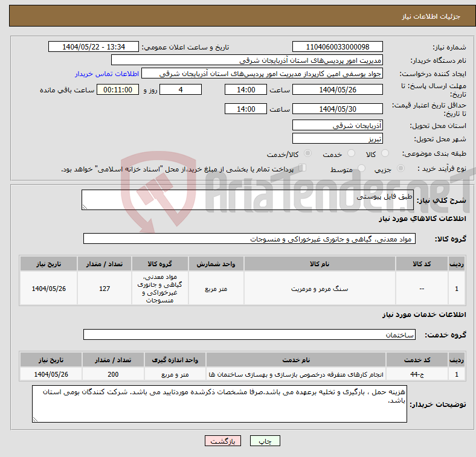This screenshot has width=476, height=457.
Task: Click the delivery province field آذربایجان شرقی
Action: pyautogui.click(x=337, y=125)
